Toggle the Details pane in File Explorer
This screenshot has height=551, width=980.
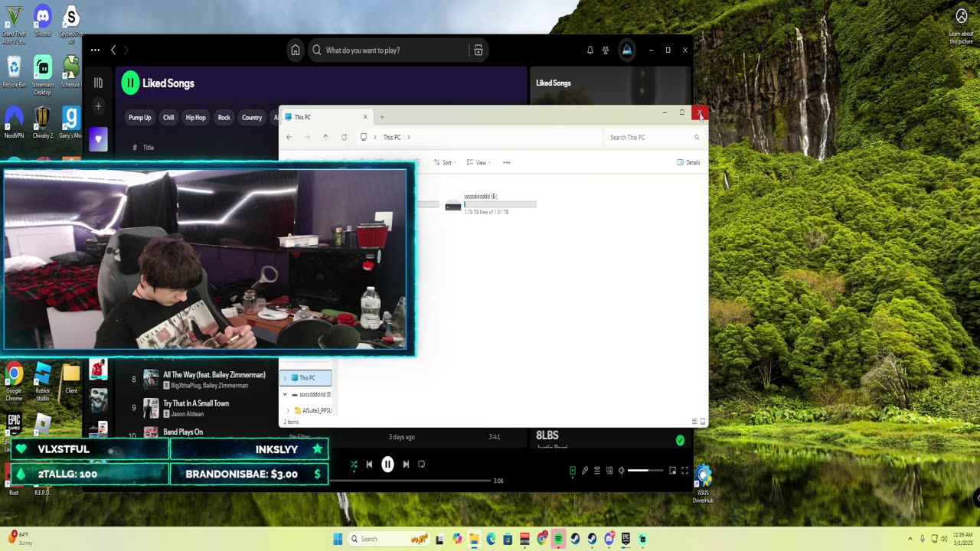[x=689, y=162]
